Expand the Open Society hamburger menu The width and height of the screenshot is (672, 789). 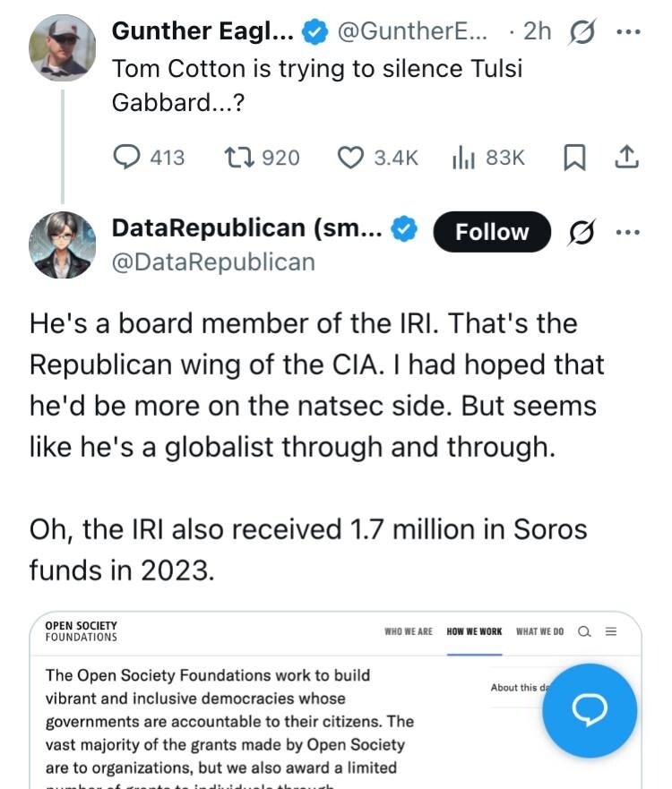(611, 631)
